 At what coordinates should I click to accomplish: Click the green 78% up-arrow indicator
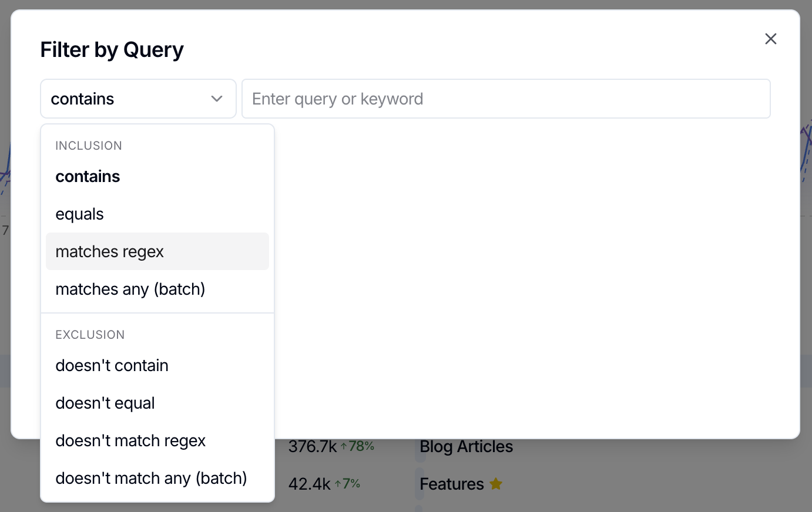[x=357, y=446]
